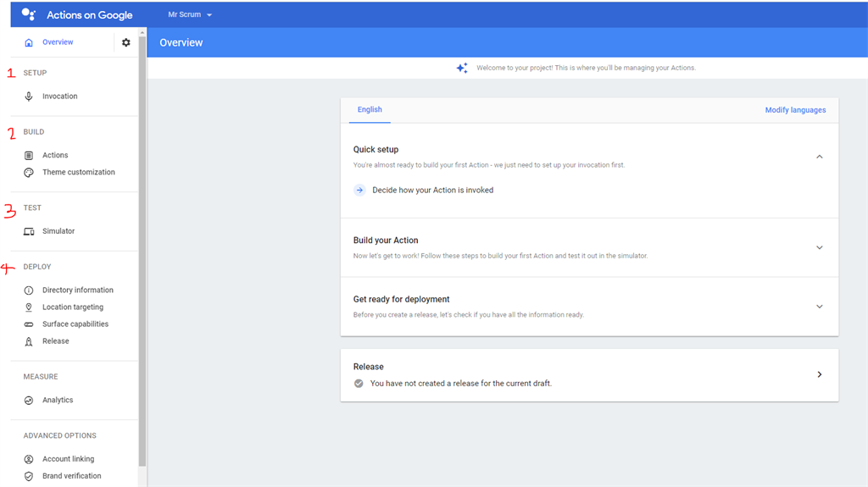Click the Actions on Google title text
The image size is (868, 487).
[90, 15]
